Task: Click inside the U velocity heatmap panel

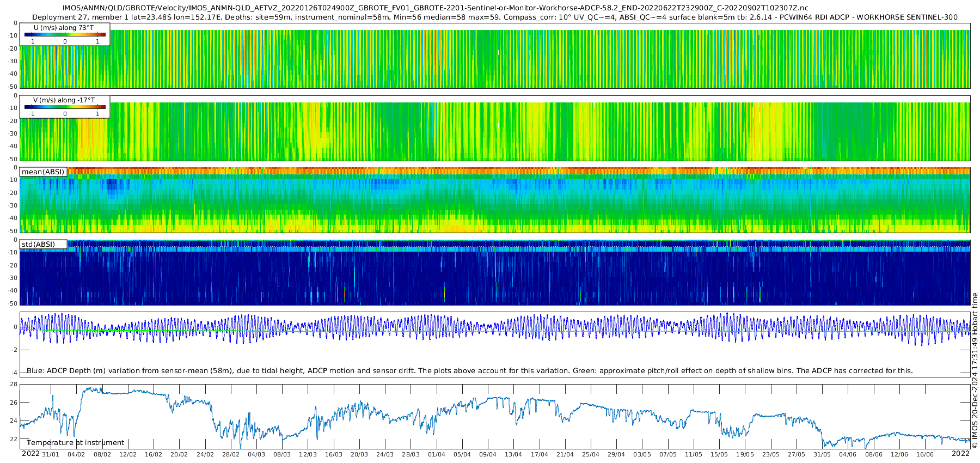Action: [490, 60]
